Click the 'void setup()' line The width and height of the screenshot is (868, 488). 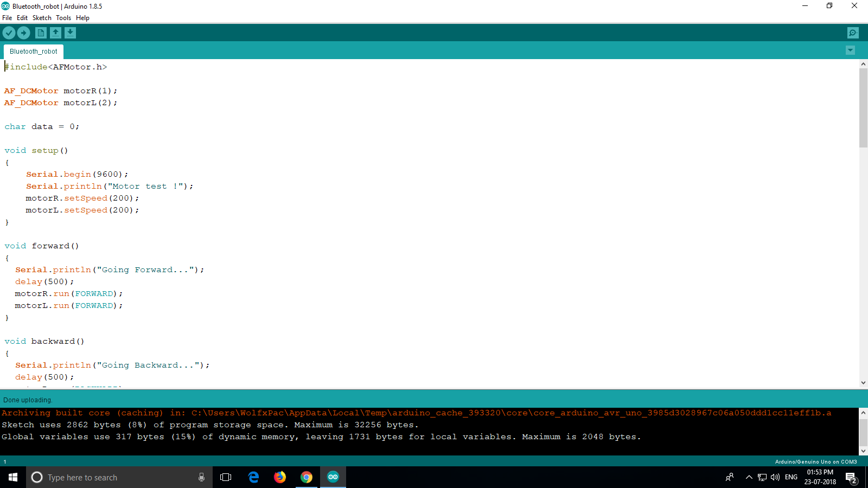[36, 150]
